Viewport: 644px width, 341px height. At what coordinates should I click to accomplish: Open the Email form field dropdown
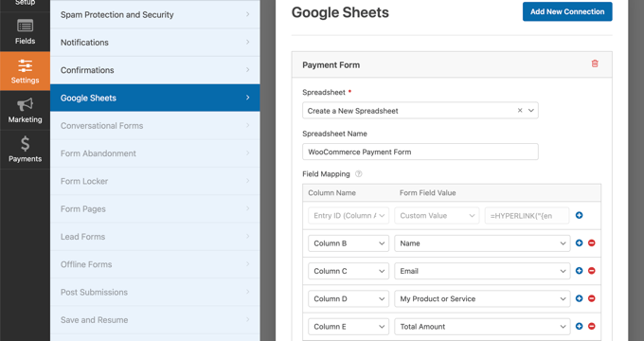point(482,271)
